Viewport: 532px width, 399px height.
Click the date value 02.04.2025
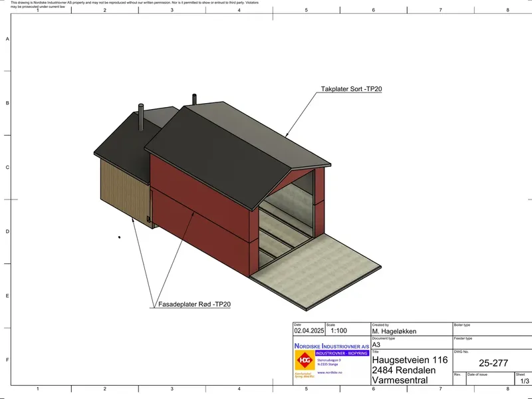point(309,331)
